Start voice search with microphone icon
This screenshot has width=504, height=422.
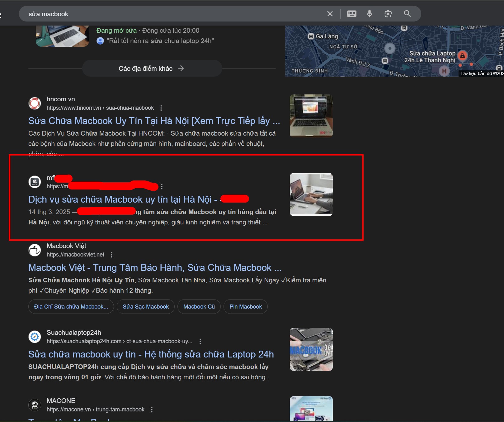[x=370, y=14]
